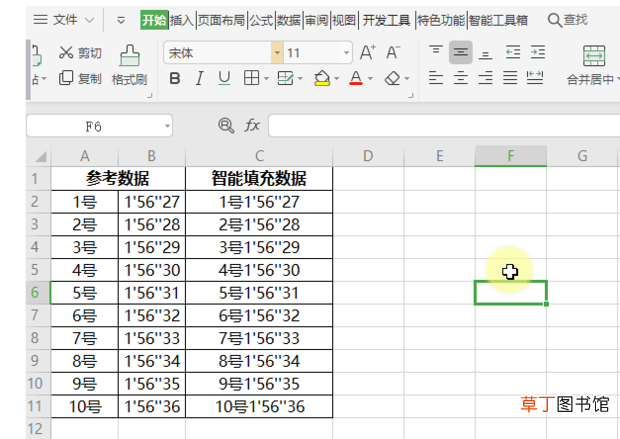Click cell A6 containing 5号
Viewport: 620px width, 439px height.
85,293
